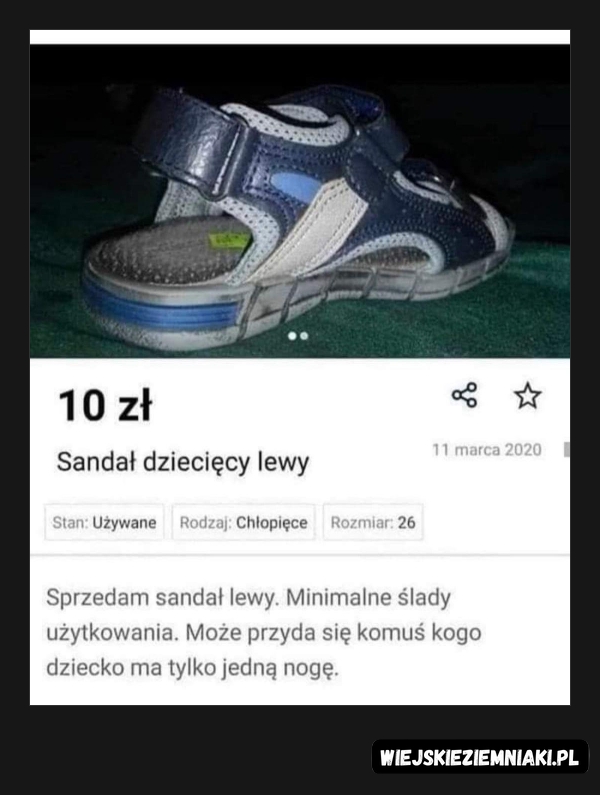This screenshot has height=795, width=600.
Task: Favorite the listing with the star icon
Action: pos(528,396)
